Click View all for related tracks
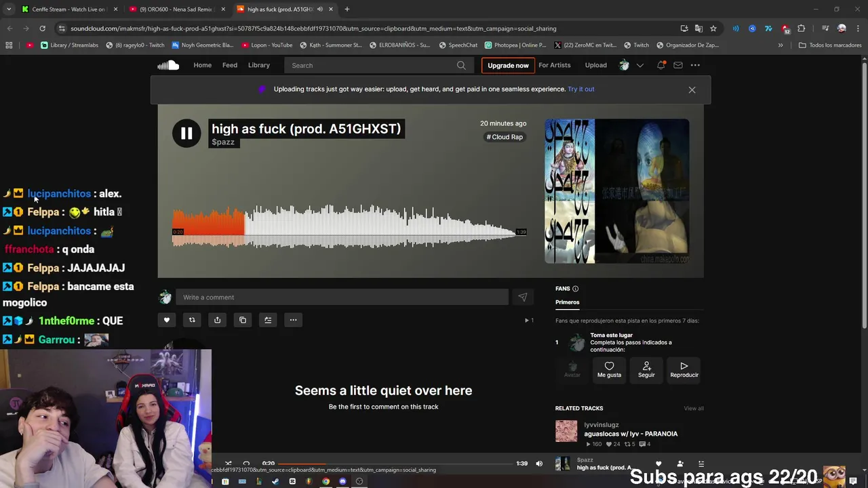The height and width of the screenshot is (488, 868). pyautogui.click(x=694, y=408)
